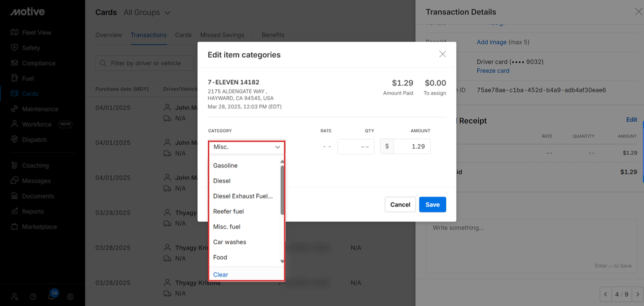Go to previous transaction with left arrow

605,294
